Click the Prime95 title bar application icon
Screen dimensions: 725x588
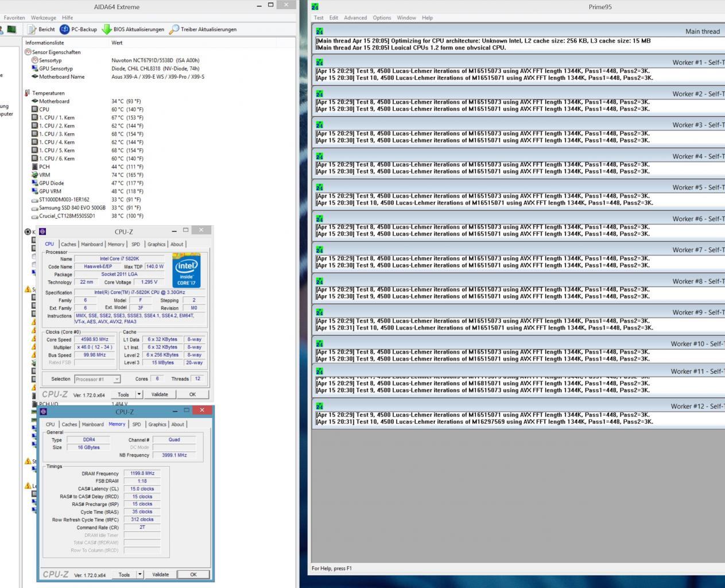[315, 7]
